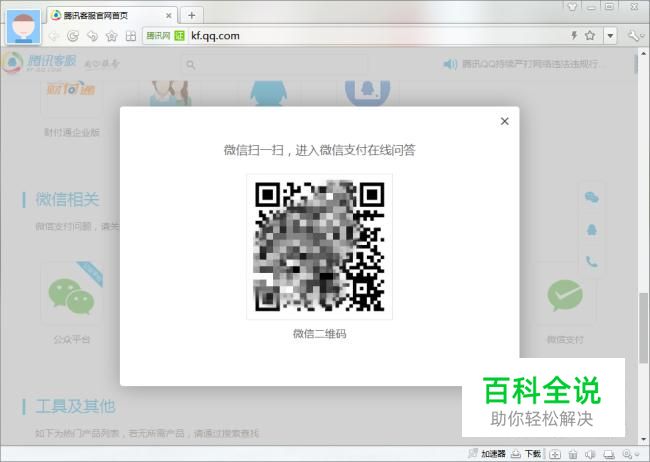Click the kf.qq.com address bar
650x462 pixels.
tap(373, 36)
